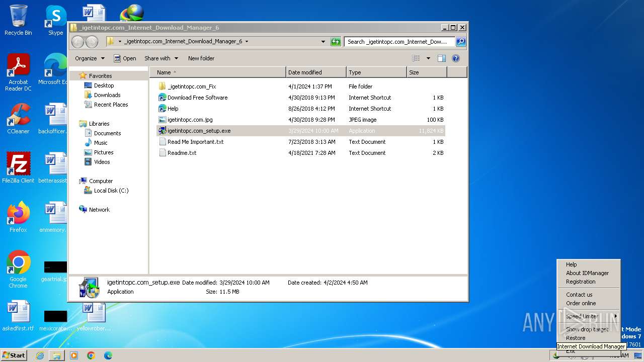Open Chrome from the taskbar
Image resolution: width=644 pixels, height=362 pixels.
[x=91, y=355]
